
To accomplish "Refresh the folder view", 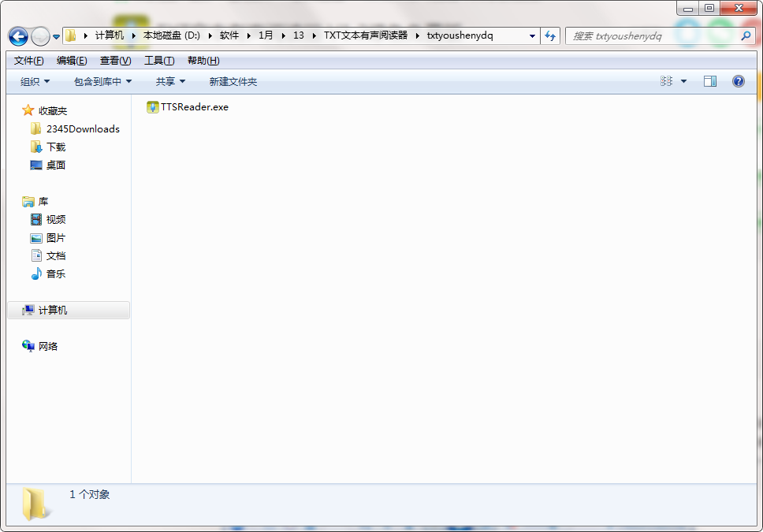I will [550, 36].
